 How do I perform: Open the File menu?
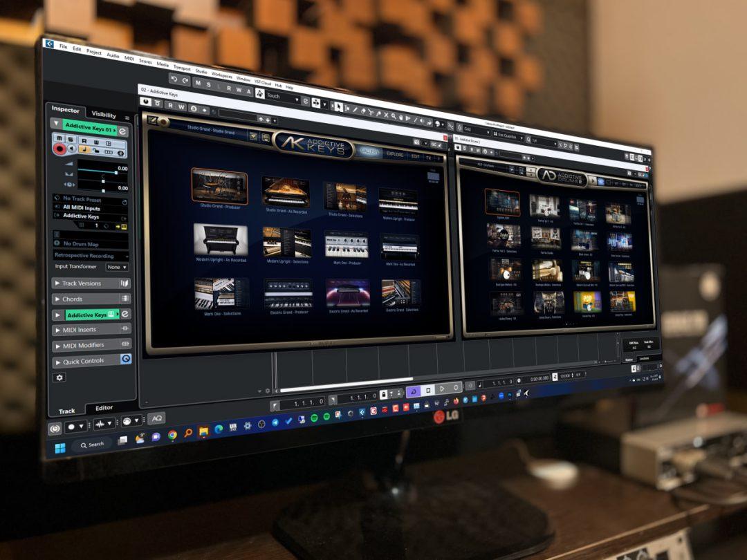pyautogui.click(x=64, y=47)
